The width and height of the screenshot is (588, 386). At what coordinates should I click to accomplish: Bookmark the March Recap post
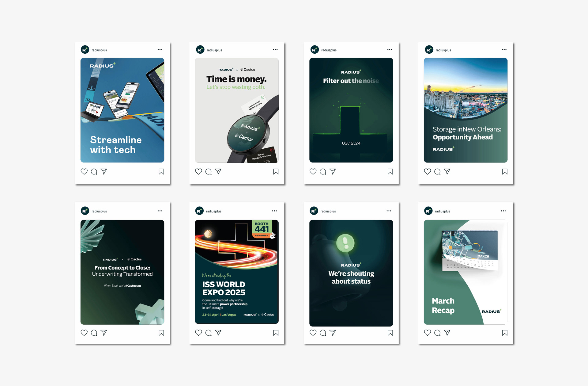click(x=505, y=333)
